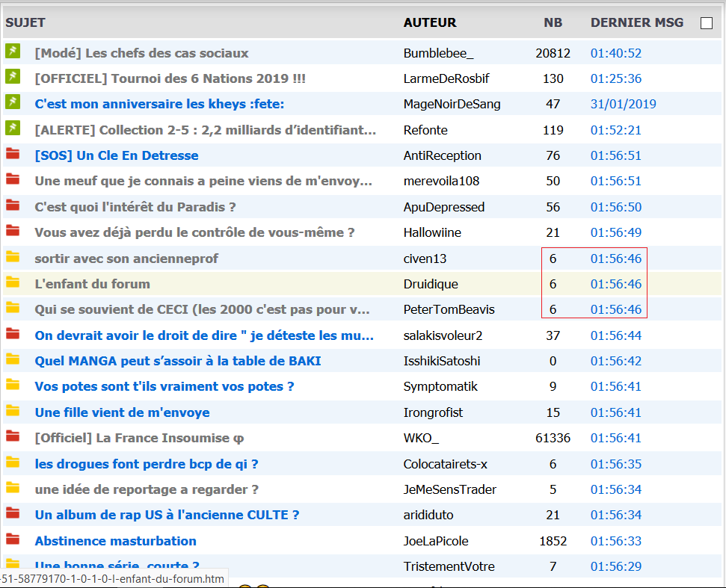
Task: Open topic Un album de rap US à l'ancienne CULTE
Action: pos(167,515)
